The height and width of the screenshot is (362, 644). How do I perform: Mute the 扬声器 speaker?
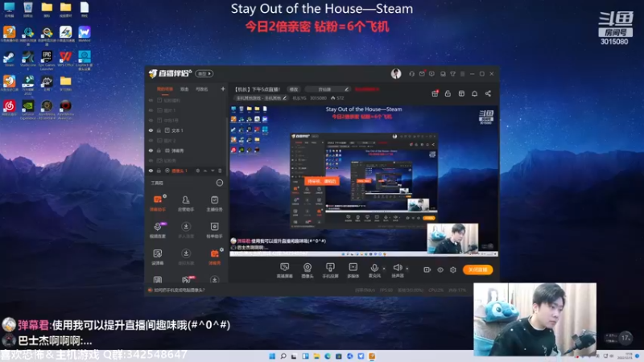[x=397, y=269]
